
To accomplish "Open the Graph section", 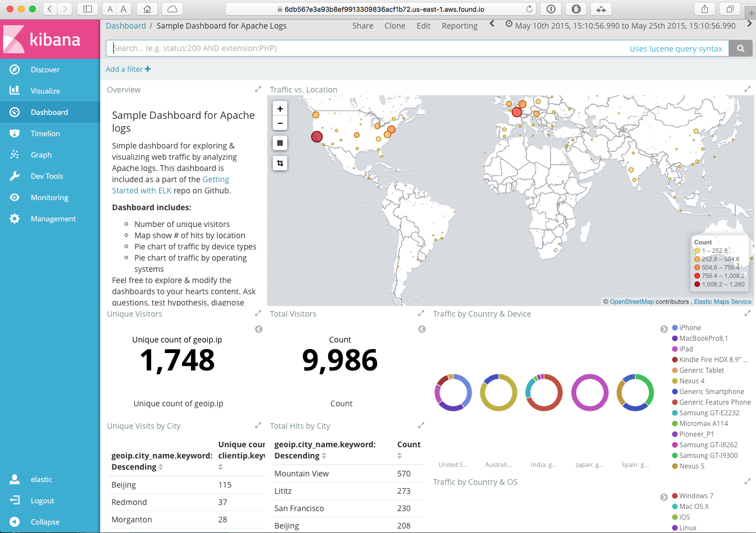I will click(x=41, y=155).
